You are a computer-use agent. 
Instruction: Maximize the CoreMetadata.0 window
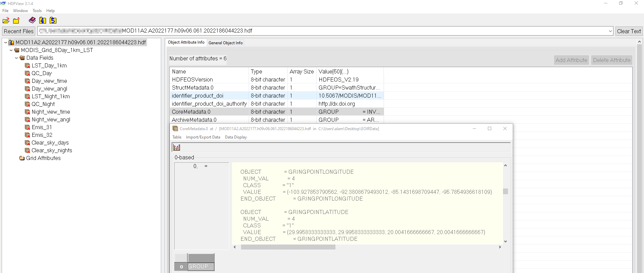(490, 128)
